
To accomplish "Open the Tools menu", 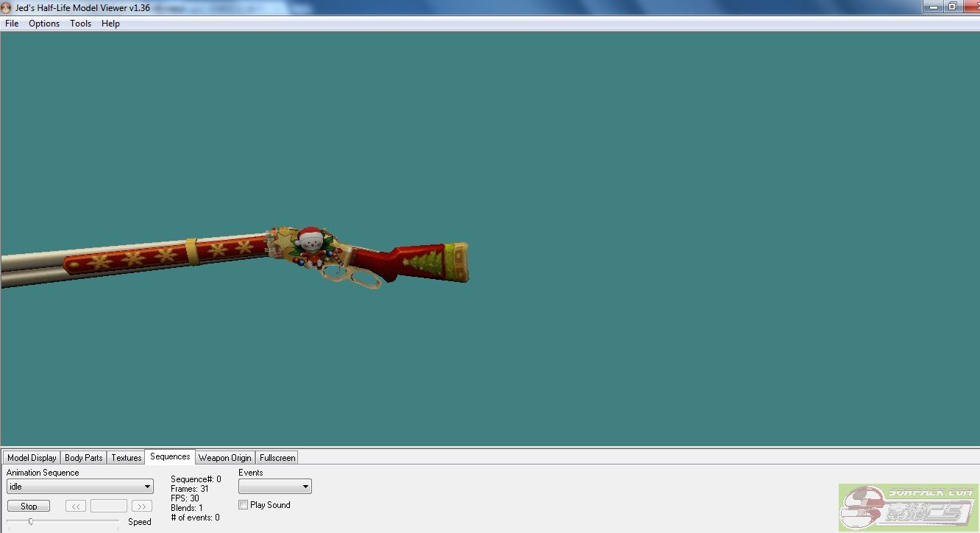I will coord(80,24).
